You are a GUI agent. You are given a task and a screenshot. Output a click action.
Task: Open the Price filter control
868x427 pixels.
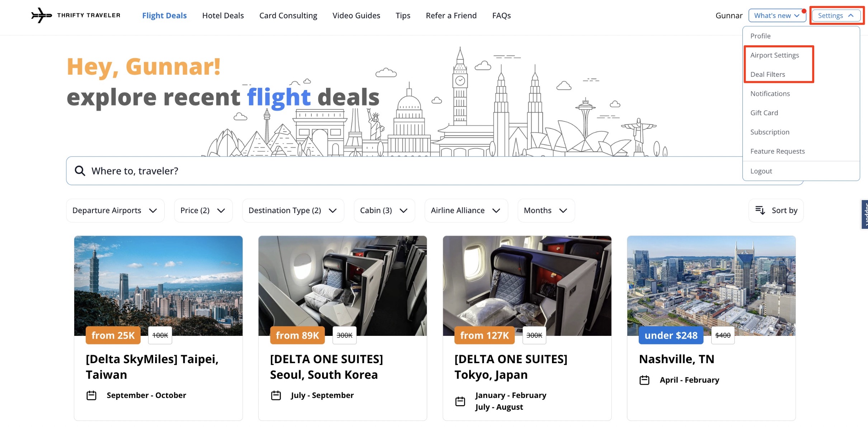point(203,210)
